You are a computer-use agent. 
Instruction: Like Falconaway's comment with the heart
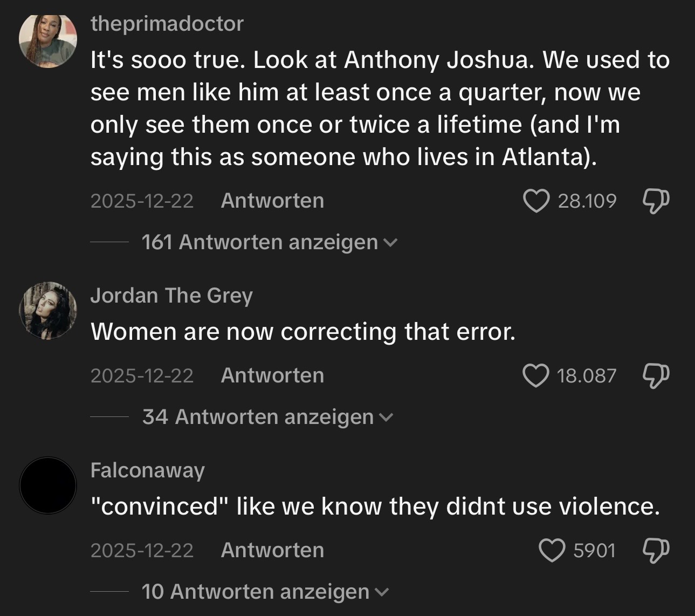(552, 550)
